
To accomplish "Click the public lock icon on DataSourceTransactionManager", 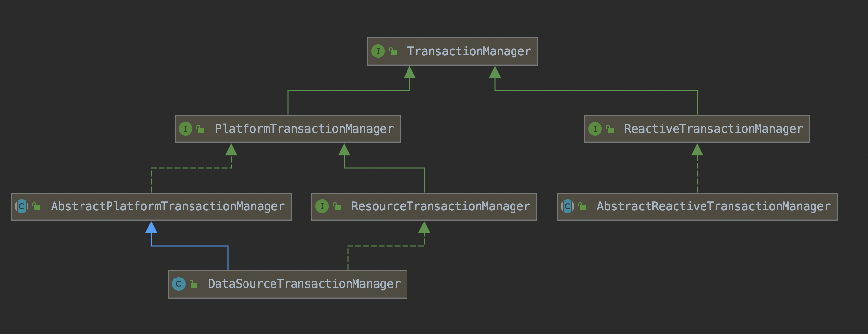I will coord(193,284).
